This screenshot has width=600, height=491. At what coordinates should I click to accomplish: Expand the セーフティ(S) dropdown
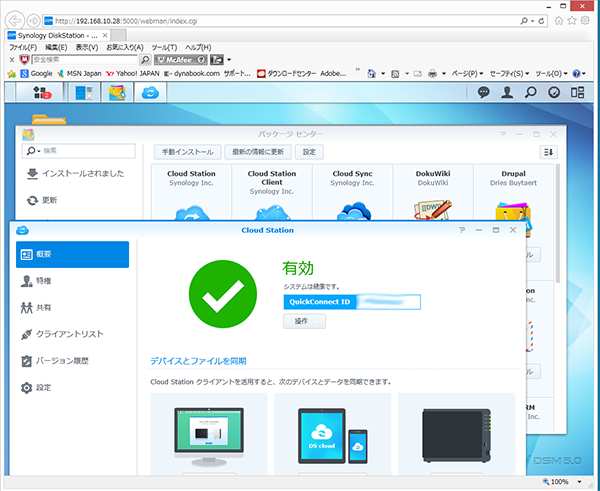click(x=510, y=73)
